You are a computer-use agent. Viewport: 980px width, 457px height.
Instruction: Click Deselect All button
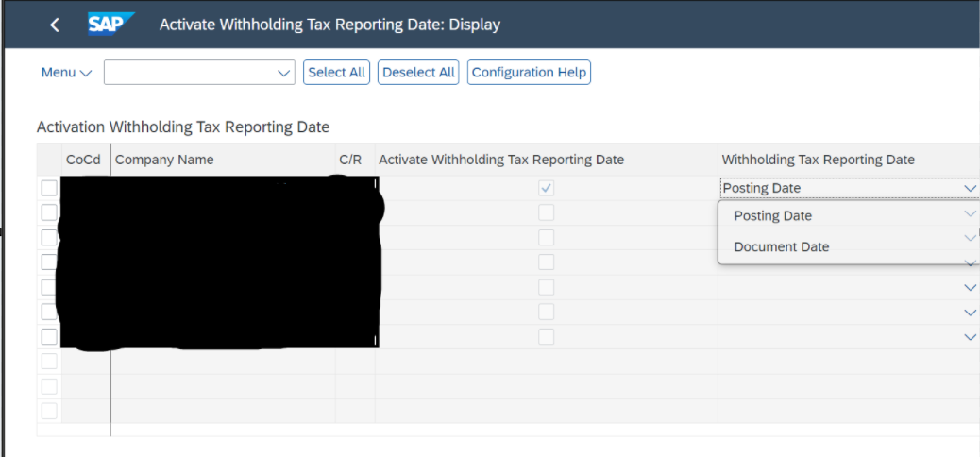418,73
